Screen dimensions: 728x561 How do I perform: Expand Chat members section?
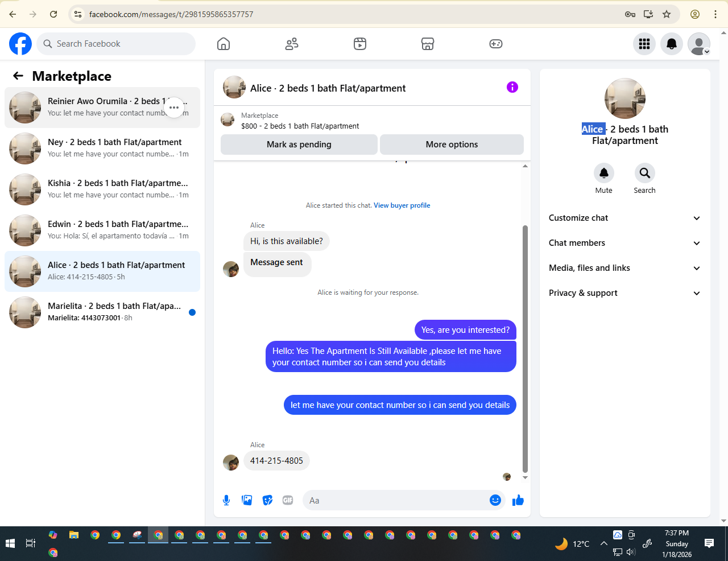click(x=625, y=243)
